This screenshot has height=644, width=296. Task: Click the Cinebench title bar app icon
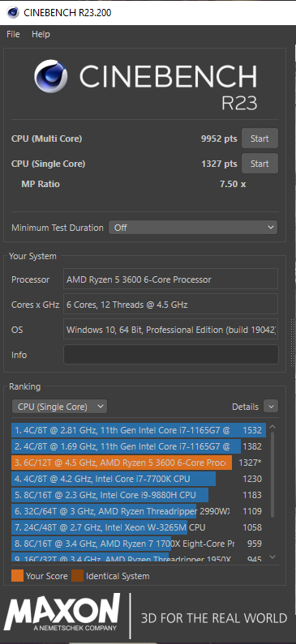click(x=13, y=13)
